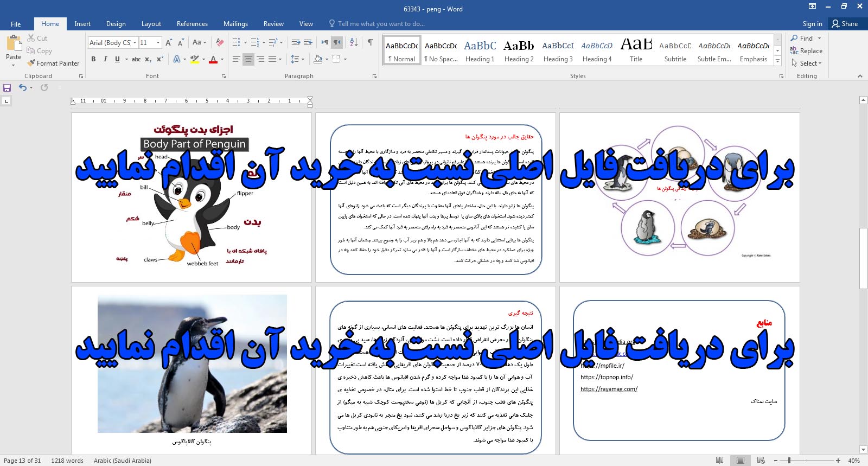Screen dimensions: 868x466
Task: Open the font color picker arrow
Action: 222,59
